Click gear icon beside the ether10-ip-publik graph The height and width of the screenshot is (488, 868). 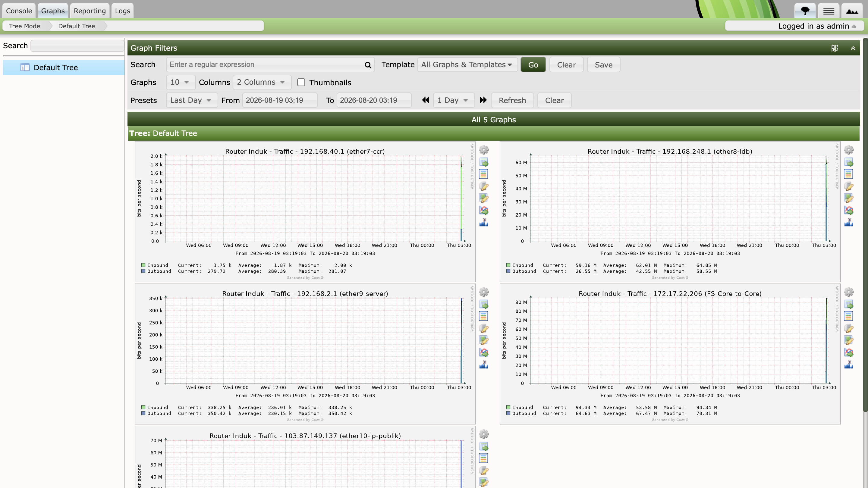(x=483, y=434)
